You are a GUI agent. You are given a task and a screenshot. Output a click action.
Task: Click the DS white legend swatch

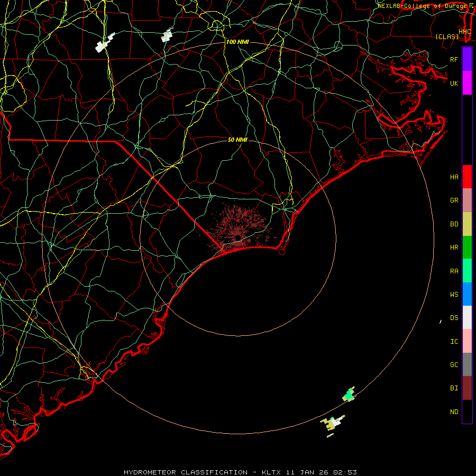[467, 317]
